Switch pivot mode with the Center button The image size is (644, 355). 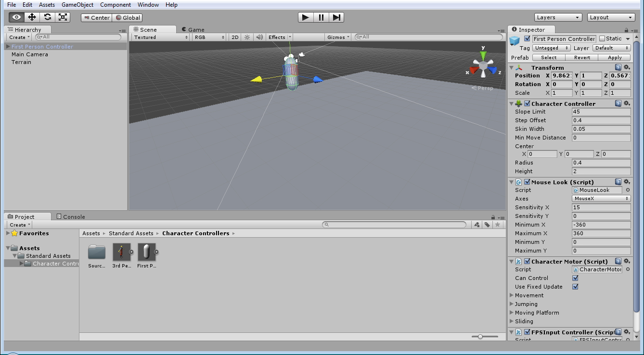(96, 17)
